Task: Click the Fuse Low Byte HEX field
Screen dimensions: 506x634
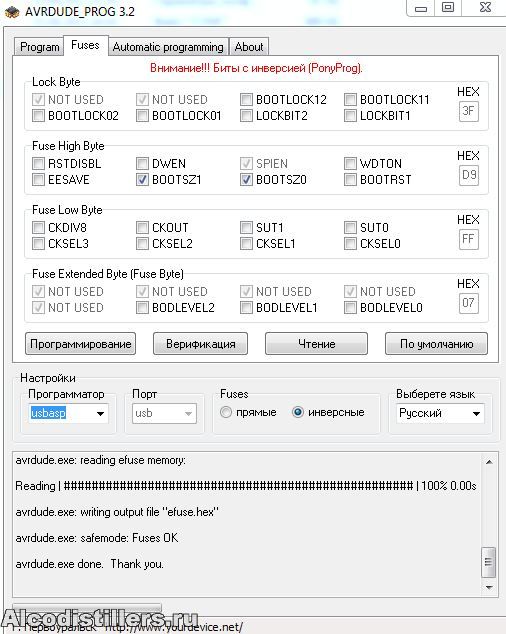Action: coord(468,239)
